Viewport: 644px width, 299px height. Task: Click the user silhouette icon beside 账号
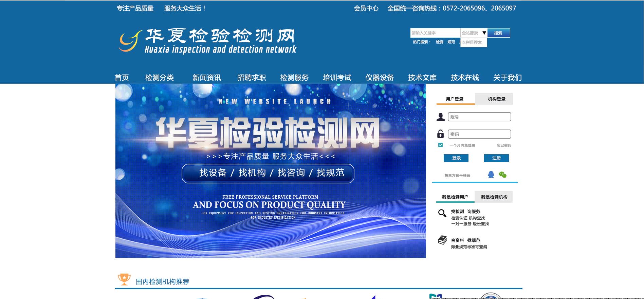pos(441,117)
